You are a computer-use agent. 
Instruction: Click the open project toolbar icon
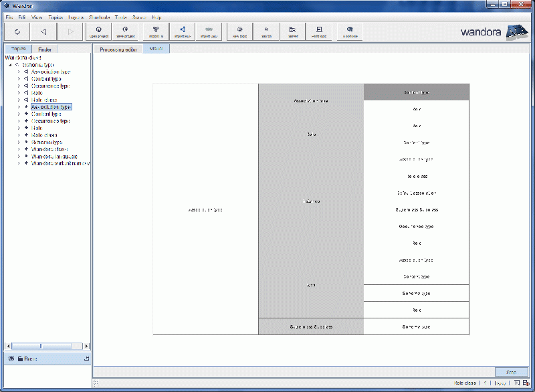click(x=99, y=31)
